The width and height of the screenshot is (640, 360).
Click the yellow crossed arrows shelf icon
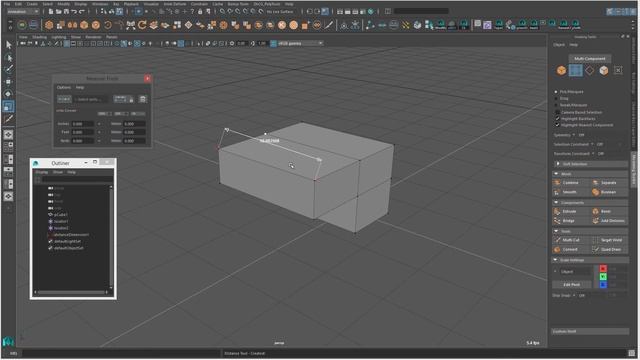point(406,25)
